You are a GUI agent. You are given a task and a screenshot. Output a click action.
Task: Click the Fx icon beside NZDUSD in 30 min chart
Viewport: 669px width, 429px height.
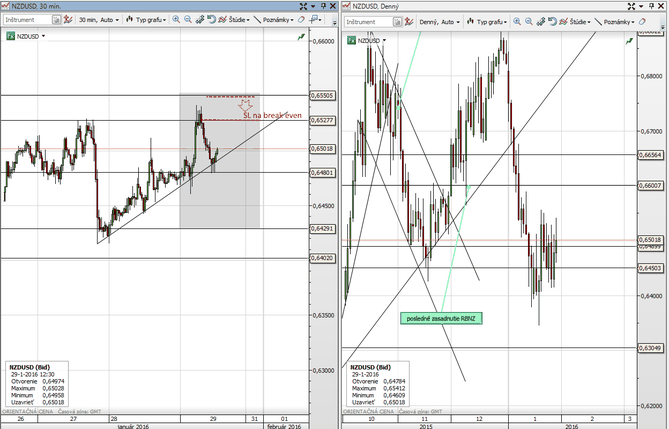click(x=10, y=37)
